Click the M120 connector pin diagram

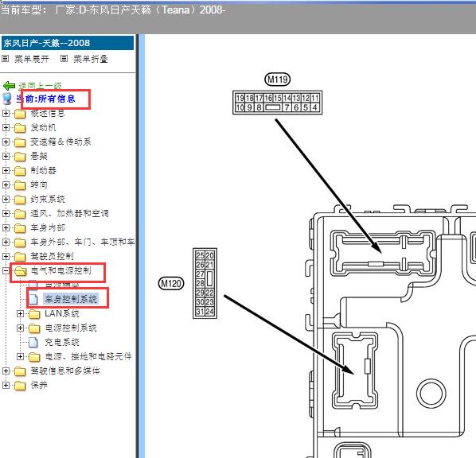205,283
